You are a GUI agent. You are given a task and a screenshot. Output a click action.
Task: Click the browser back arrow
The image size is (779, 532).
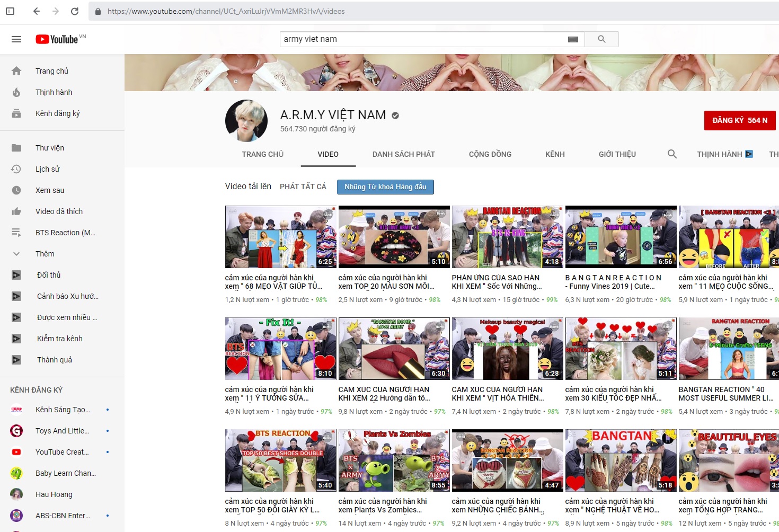(36, 11)
